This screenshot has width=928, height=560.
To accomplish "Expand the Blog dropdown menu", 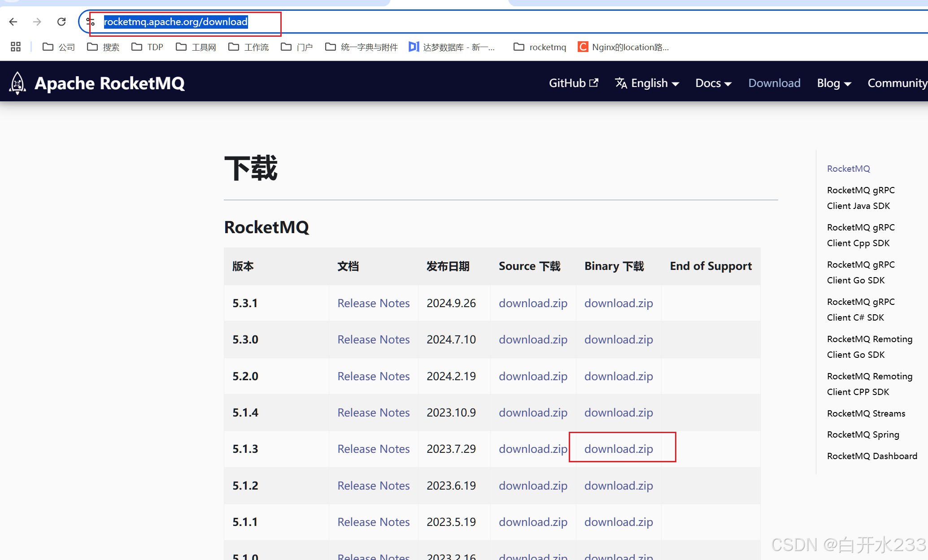I will [x=834, y=83].
